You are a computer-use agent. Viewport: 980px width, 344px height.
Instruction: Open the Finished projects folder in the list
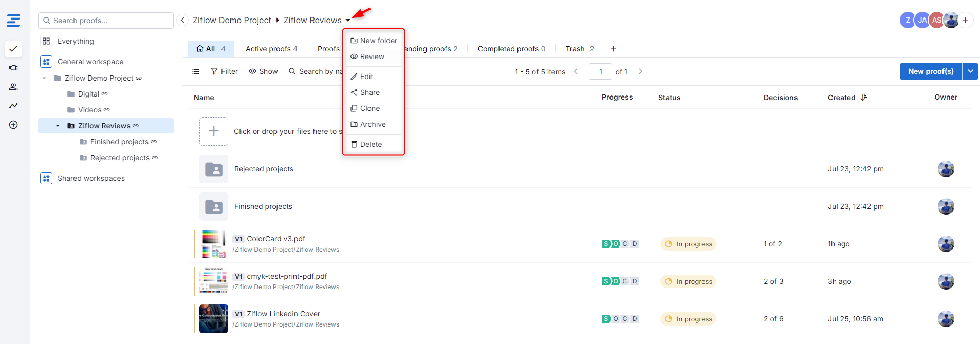263,206
